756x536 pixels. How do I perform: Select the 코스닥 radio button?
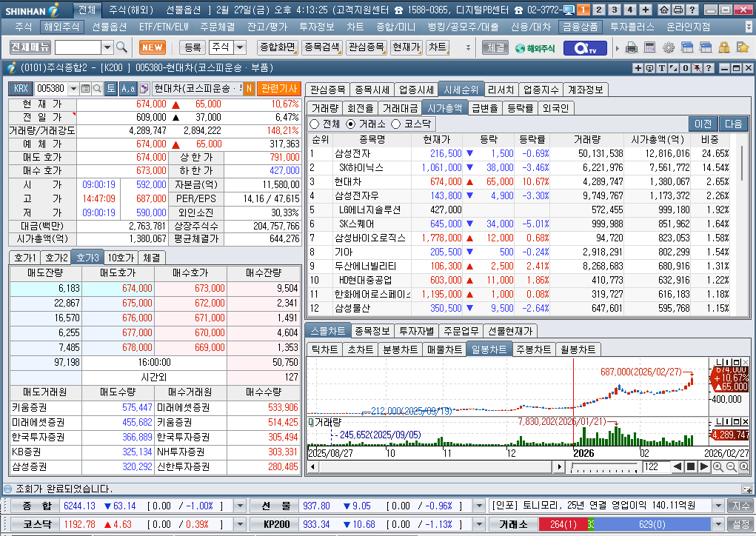tap(396, 124)
